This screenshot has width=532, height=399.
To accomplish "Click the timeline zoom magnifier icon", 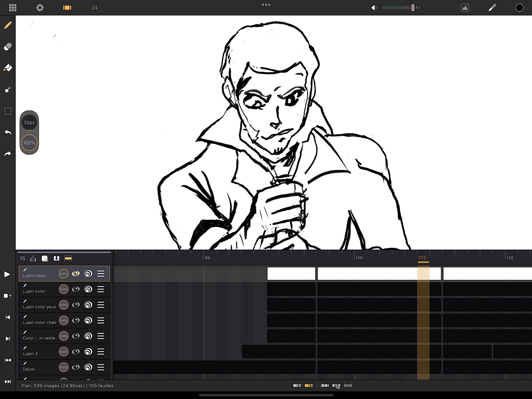I will pyautogui.click(x=336, y=386).
